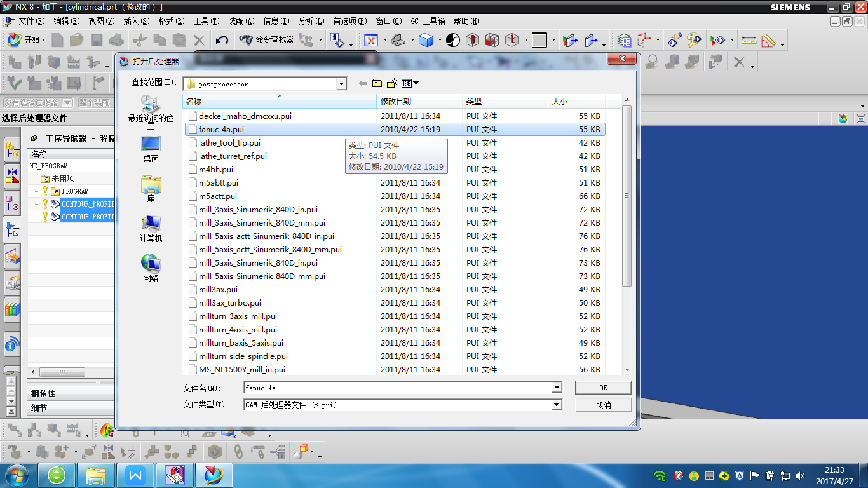Open the constraint navigator sidebar tab
The height and width of the screenshot is (488, 868).
[12, 175]
